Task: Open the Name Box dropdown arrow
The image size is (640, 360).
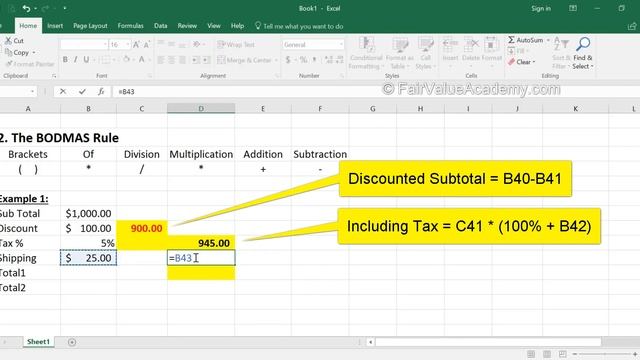Action: coord(32,91)
